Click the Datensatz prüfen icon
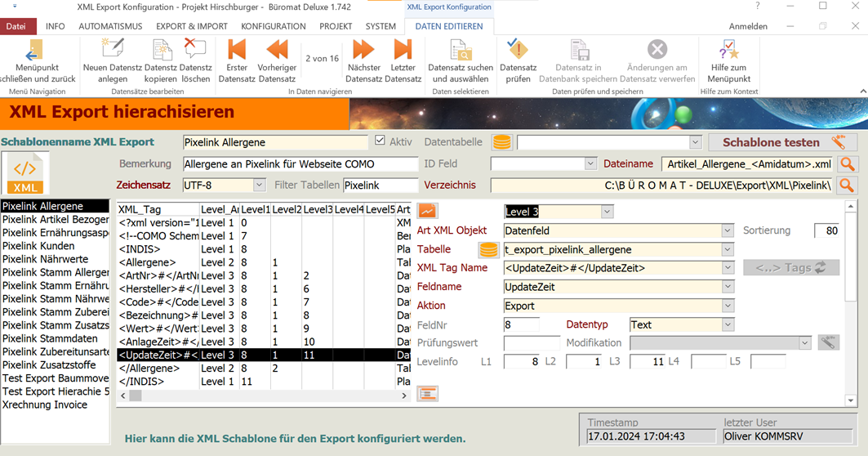The height and width of the screenshot is (456, 868). [x=518, y=50]
